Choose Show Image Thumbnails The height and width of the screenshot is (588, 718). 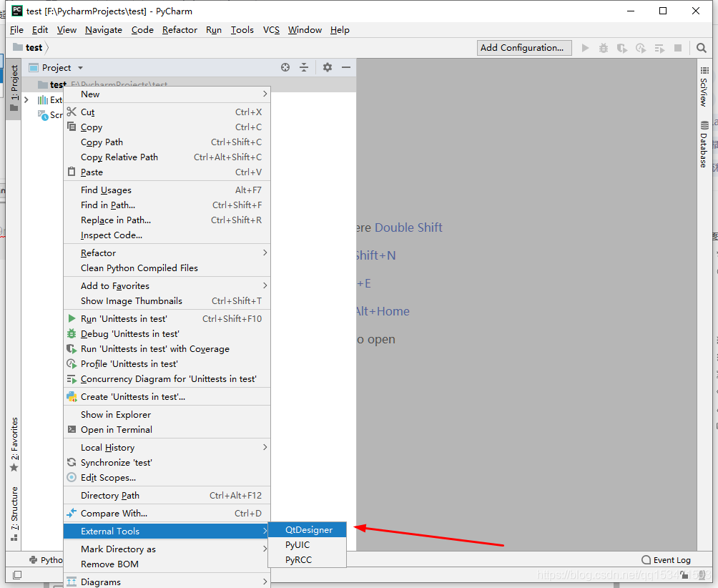pyautogui.click(x=167, y=301)
